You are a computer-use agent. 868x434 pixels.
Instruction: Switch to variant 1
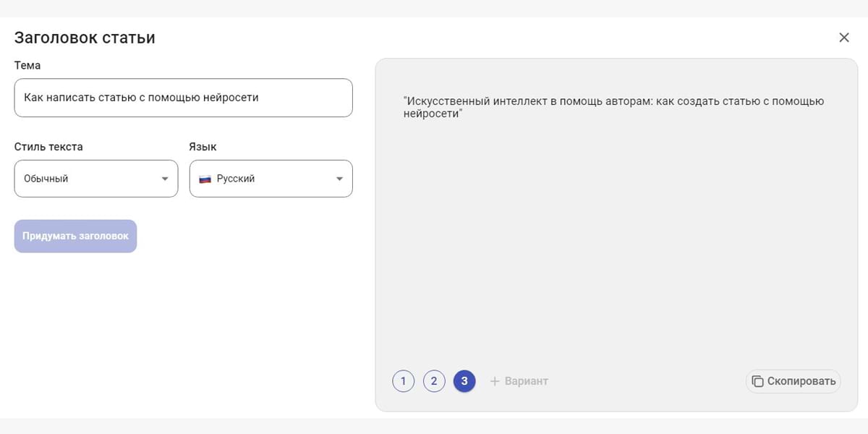(403, 381)
